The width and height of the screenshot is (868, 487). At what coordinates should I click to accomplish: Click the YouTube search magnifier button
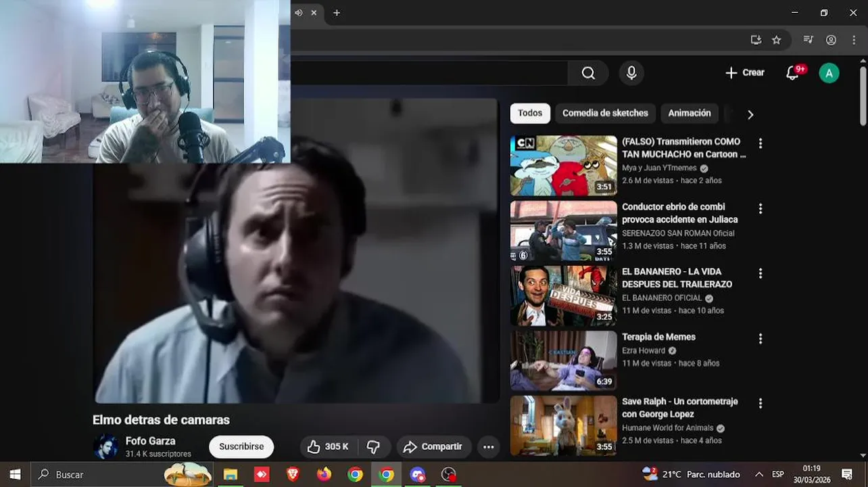588,73
